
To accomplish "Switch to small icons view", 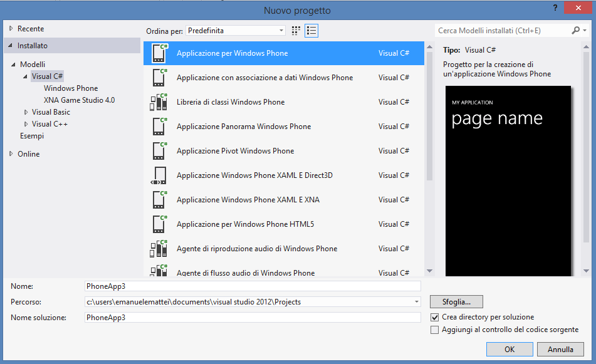I will click(296, 31).
